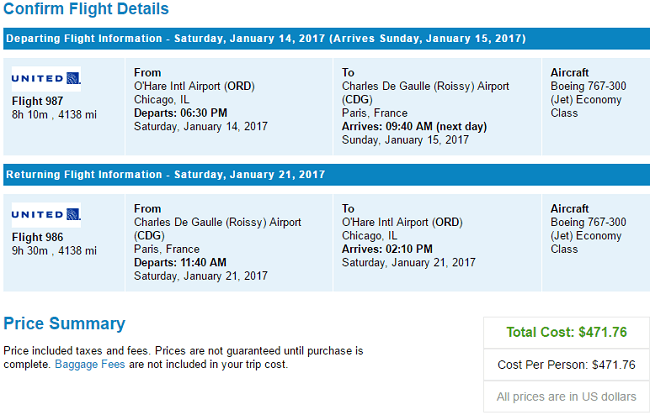Screen dimensions: 650x415
Task: Click the Total Cost $471.76 box
Action: 566,332
